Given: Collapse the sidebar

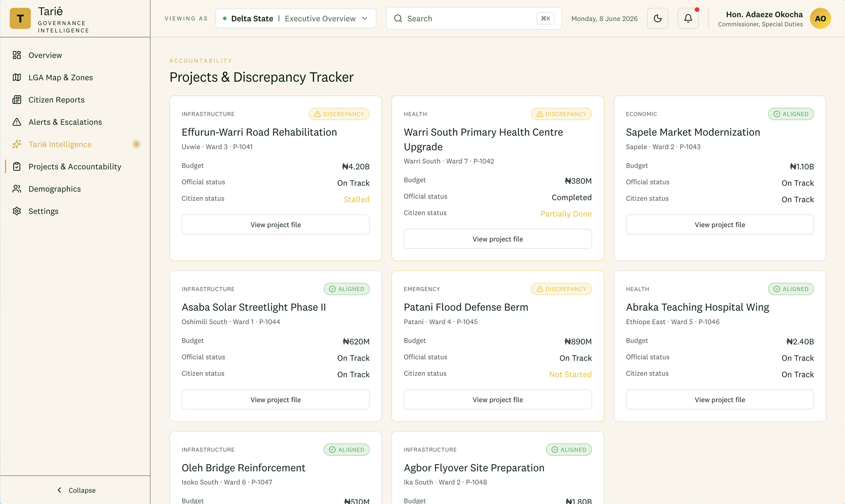Looking at the screenshot, I should (76, 490).
